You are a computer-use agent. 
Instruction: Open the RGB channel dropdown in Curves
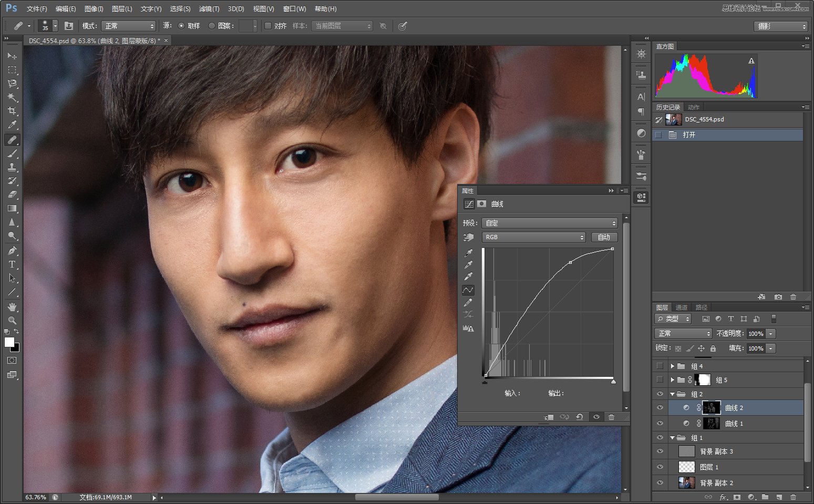[x=533, y=237]
